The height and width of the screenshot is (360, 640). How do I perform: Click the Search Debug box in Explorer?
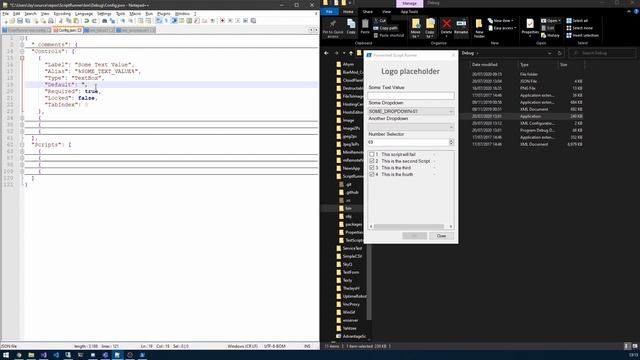click(x=602, y=53)
